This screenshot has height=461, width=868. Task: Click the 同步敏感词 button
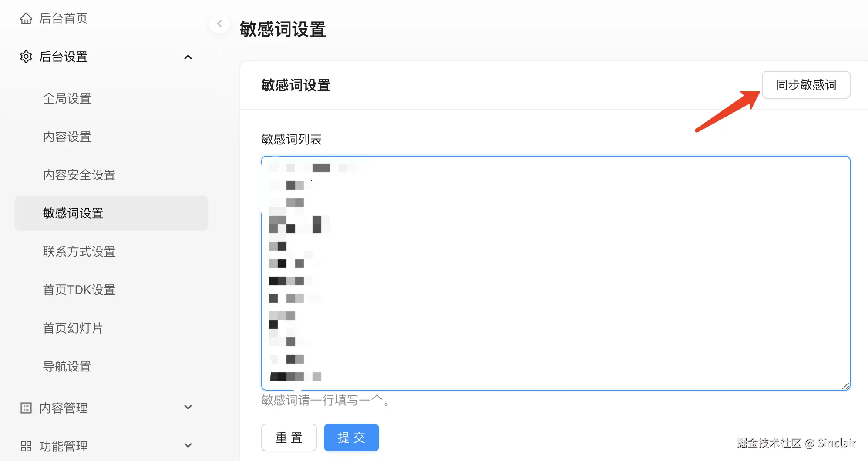tap(806, 85)
